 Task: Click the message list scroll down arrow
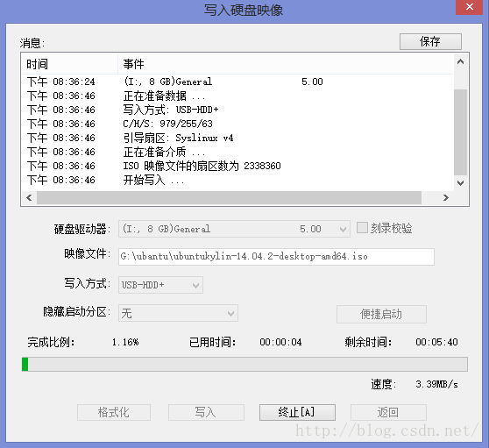460,183
